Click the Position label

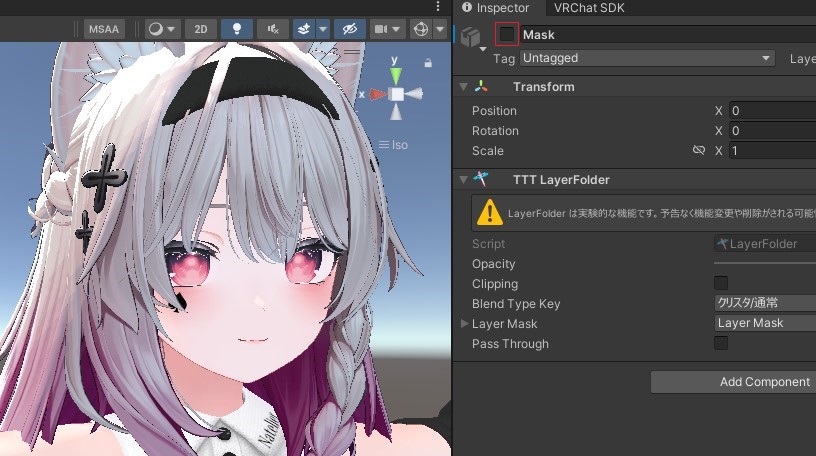point(494,110)
